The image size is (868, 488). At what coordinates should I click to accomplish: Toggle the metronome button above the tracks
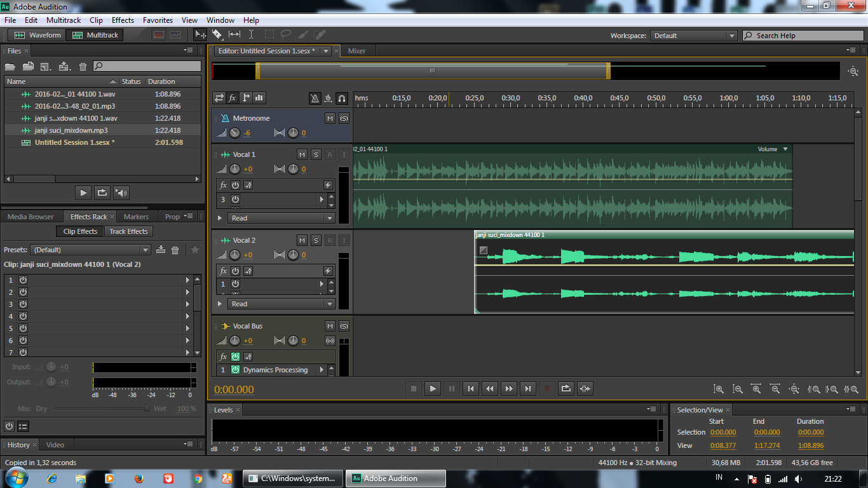(x=315, y=98)
